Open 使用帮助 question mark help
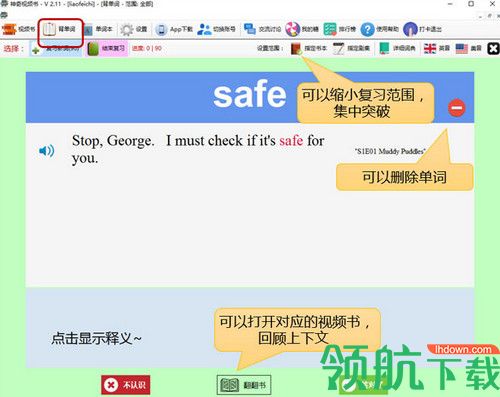 coord(367,30)
